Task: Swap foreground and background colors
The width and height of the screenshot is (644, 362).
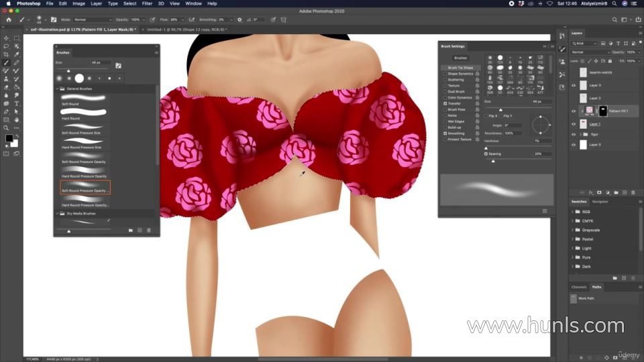Action: click(x=17, y=136)
